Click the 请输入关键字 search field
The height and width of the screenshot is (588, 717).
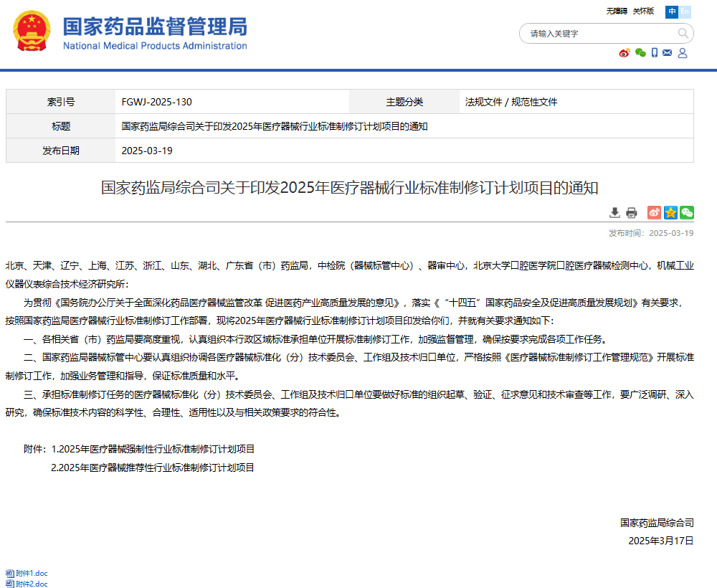click(x=599, y=34)
